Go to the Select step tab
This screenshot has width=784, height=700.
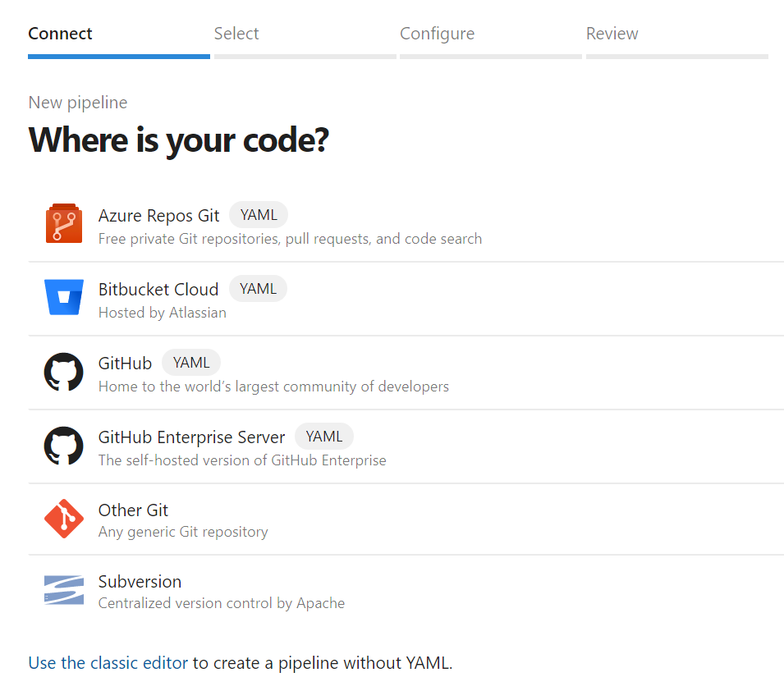tap(236, 34)
